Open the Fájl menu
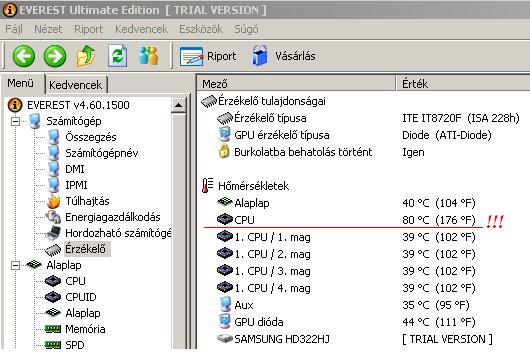The width and height of the screenshot is (530, 360). point(14,29)
